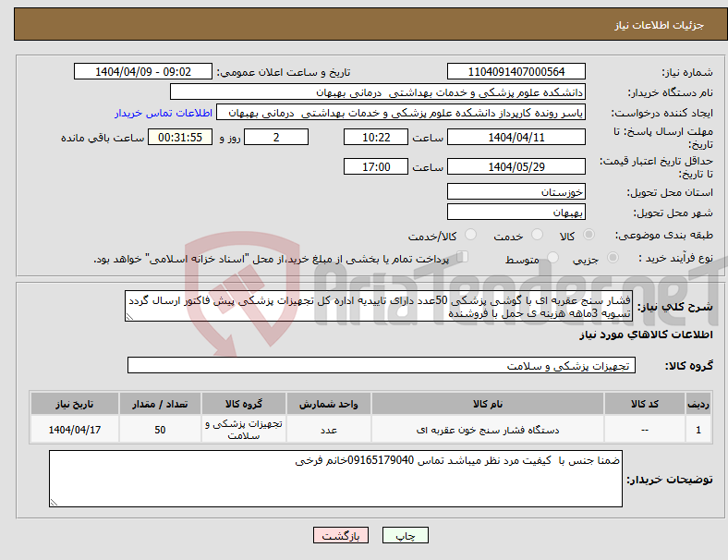Click the delivery city field بهبهان
Screen dimensions: 728x560
tap(516, 212)
